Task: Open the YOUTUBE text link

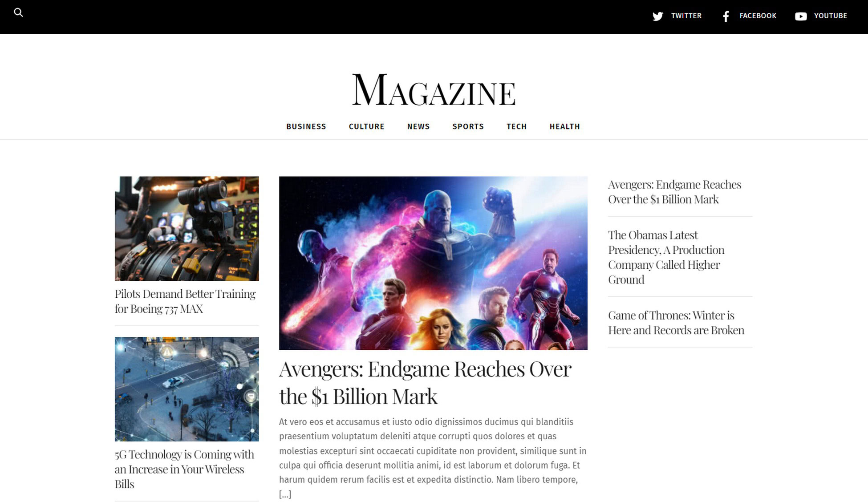Action: tap(830, 16)
